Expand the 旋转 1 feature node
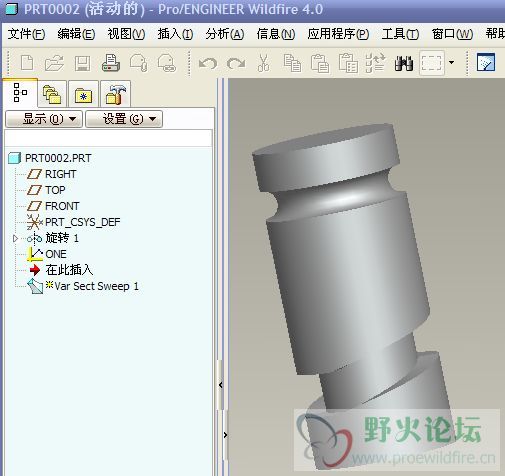The height and width of the screenshot is (476, 505). coord(15,238)
